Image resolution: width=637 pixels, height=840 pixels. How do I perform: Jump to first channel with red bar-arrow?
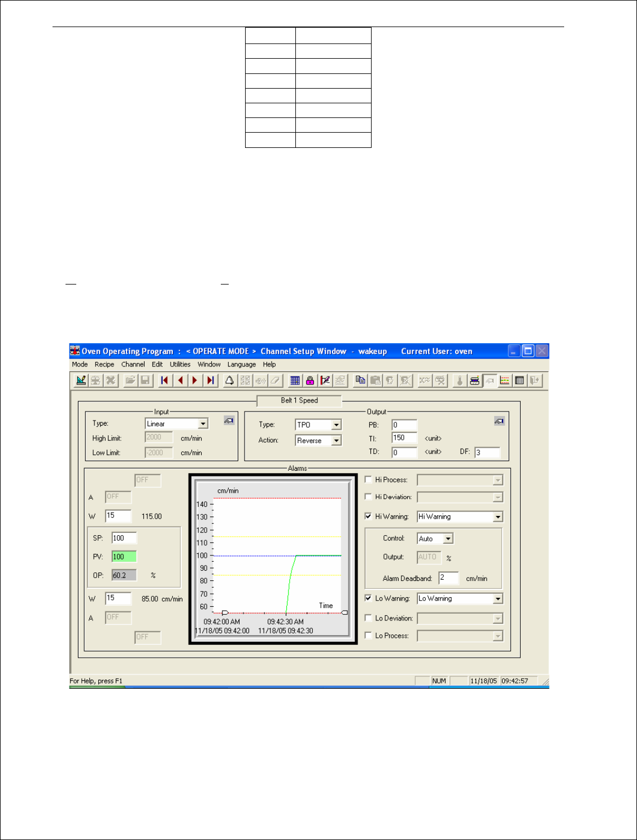click(164, 380)
